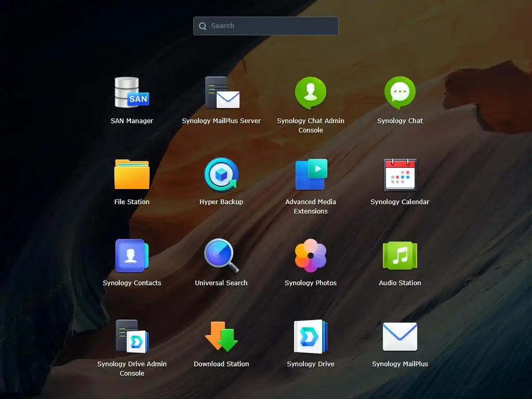532x399 pixels.
Task: Launch the Synology Photos icon
Action: pyautogui.click(x=311, y=256)
